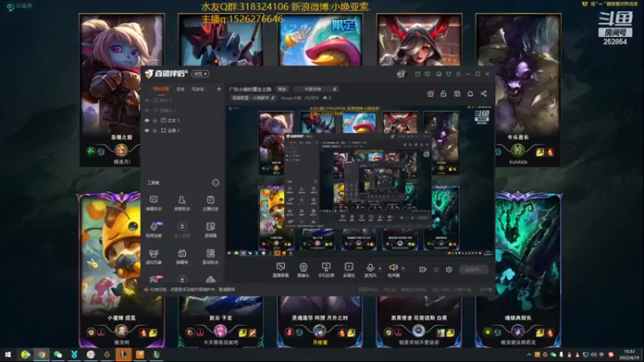Open the 房管助手 tool in the toolbox
Viewport: 644px width, 362px height.
pos(182,203)
